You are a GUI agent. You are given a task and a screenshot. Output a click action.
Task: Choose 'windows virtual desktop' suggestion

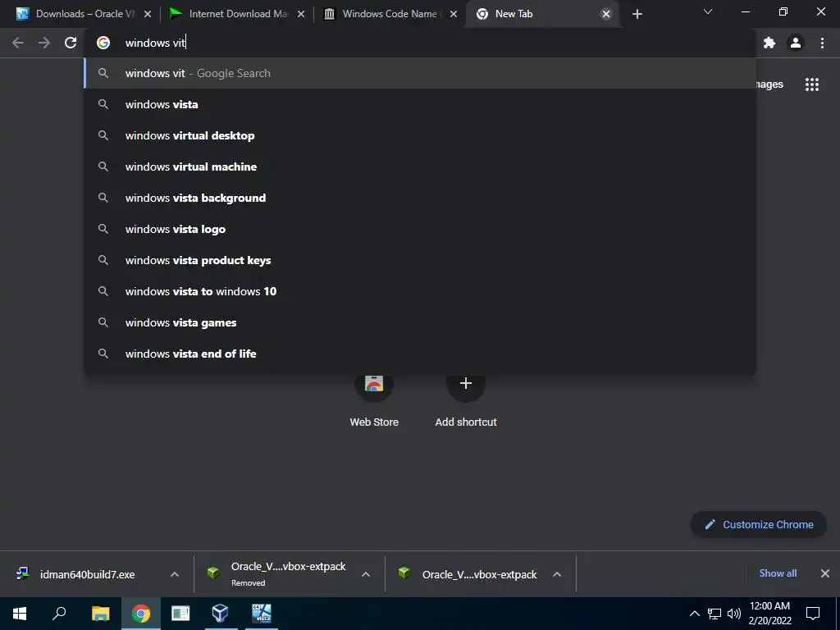(x=419, y=135)
